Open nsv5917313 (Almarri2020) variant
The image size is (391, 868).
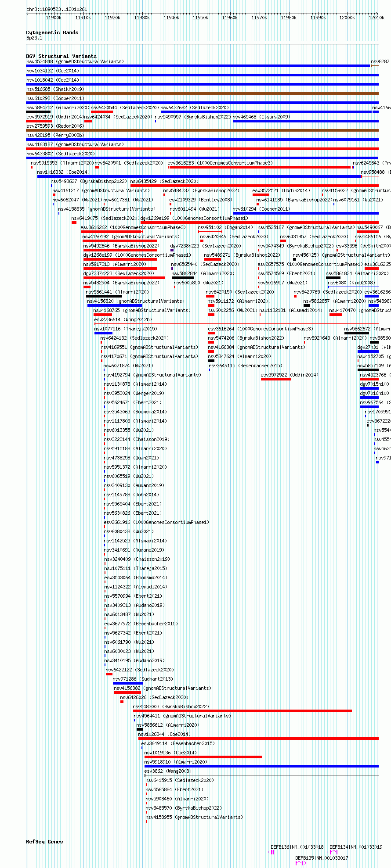click(115, 264)
